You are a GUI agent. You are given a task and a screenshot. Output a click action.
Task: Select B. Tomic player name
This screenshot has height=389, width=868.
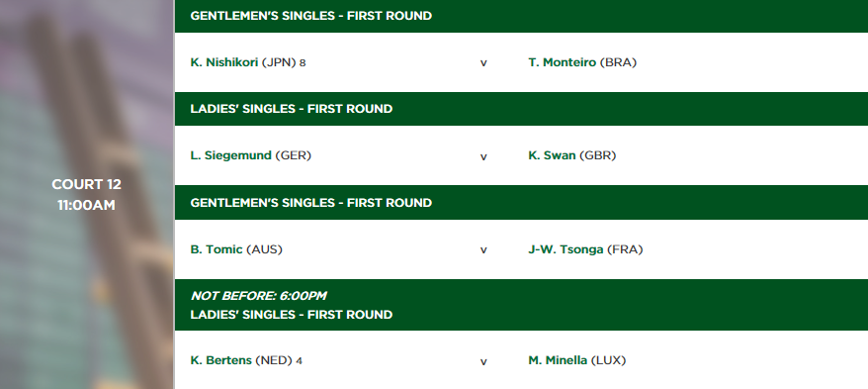tap(217, 249)
